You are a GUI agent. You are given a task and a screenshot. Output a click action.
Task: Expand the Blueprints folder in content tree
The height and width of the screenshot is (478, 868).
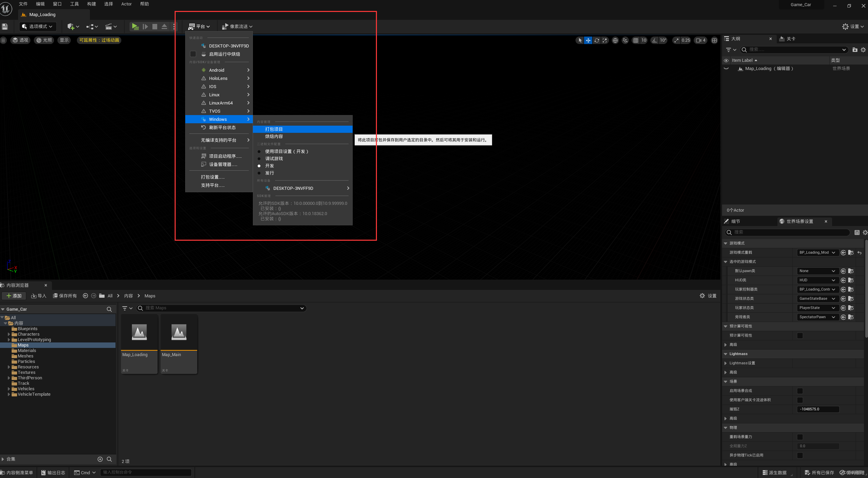[x=27, y=329]
